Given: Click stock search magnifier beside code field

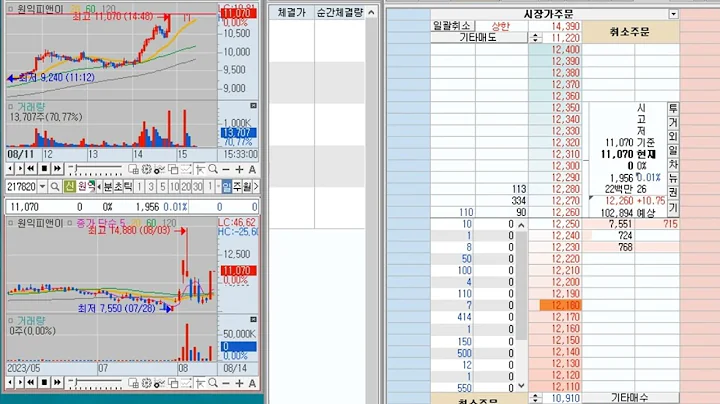Looking at the screenshot, I should [55, 186].
